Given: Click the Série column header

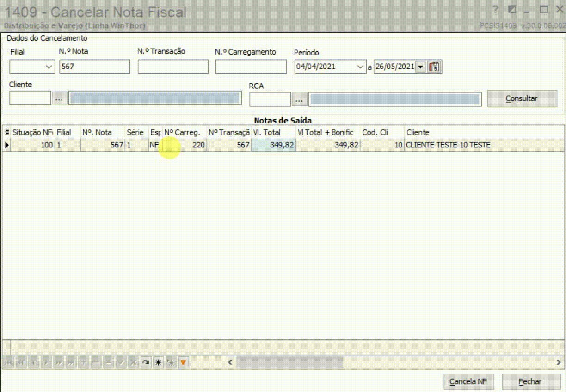Looking at the screenshot, I should coord(136,132).
